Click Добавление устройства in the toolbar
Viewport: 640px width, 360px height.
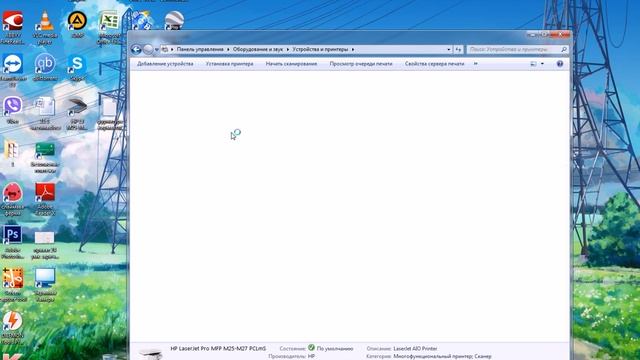point(165,64)
